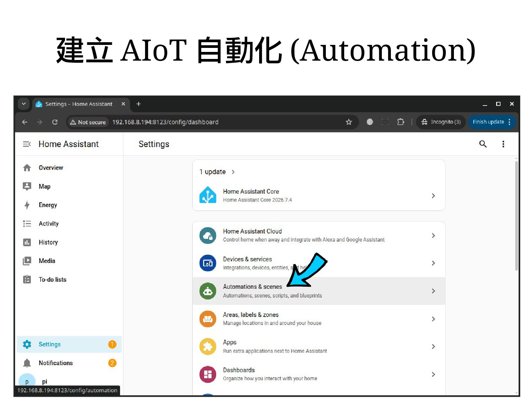The width and height of the screenshot is (532, 399).
Task: Collapse the Home Assistant sidebar menu icon
Action: (x=27, y=144)
